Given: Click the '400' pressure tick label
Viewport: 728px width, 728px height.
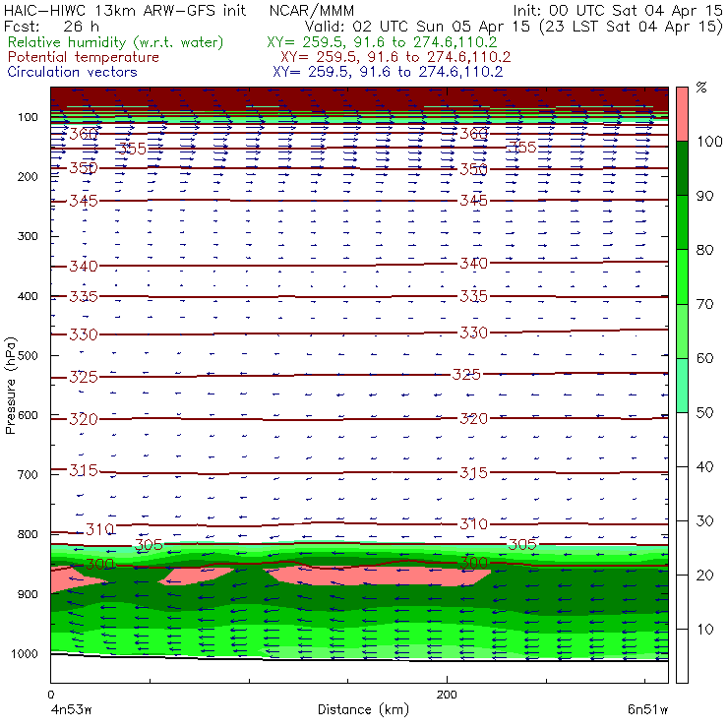Looking at the screenshot, I should click(28, 296).
